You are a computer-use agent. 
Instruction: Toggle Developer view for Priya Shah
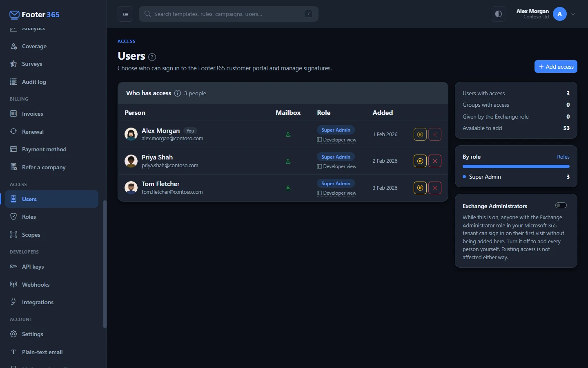(336, 166)
